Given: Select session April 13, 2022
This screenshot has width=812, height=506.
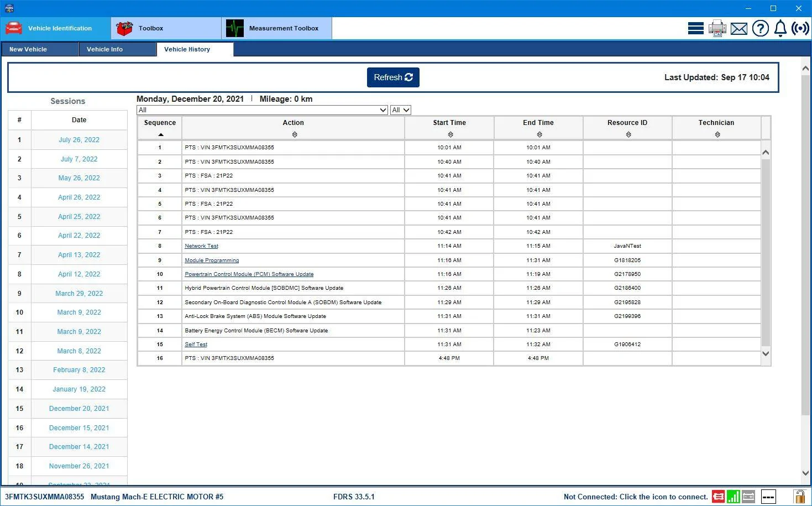Looking at the screenshot, I should point(79,255).
